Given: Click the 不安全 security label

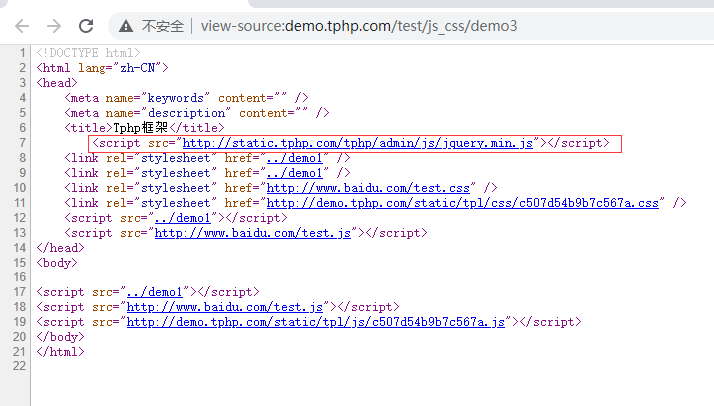Looking at the screenshot, I should (163, 26).
